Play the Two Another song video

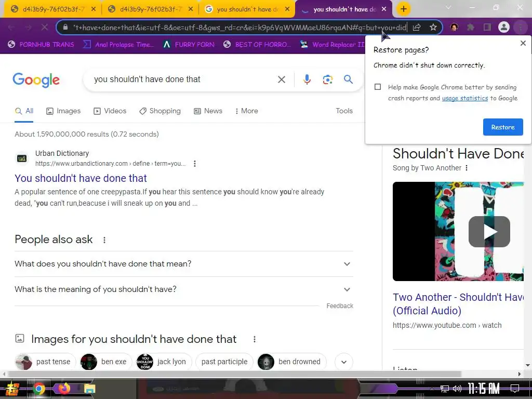489,232
